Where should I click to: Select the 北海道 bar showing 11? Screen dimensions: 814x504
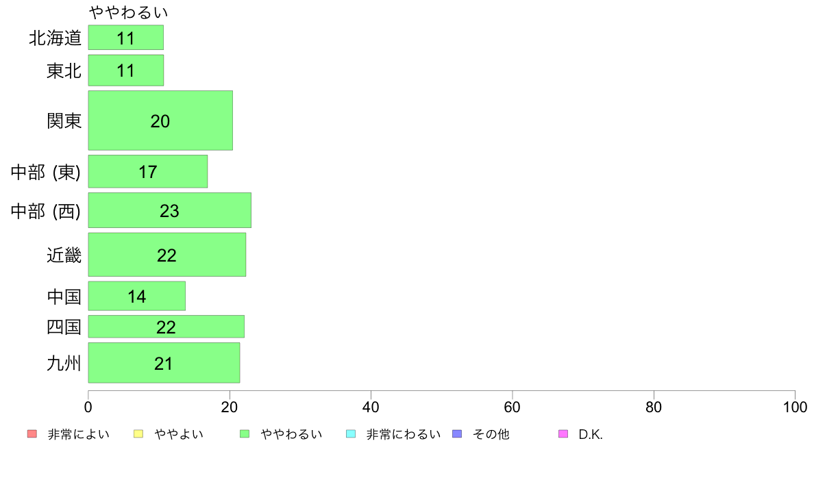point(126,38)
